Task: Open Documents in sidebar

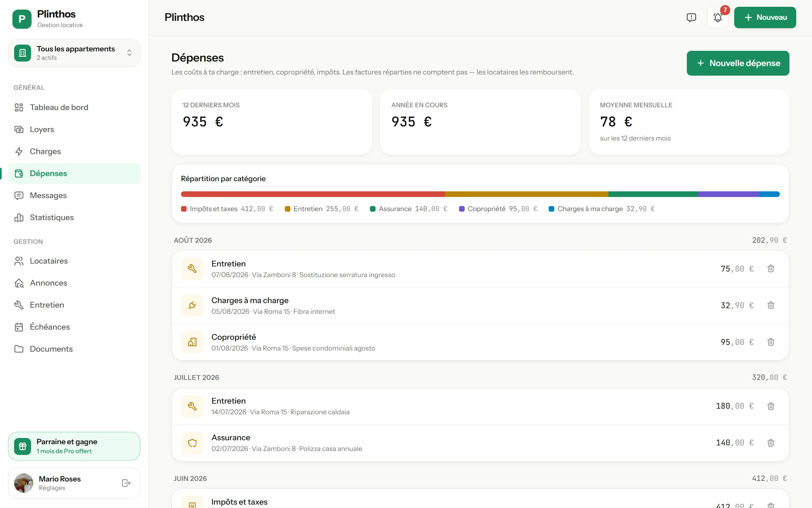Action: click(74, 349)
